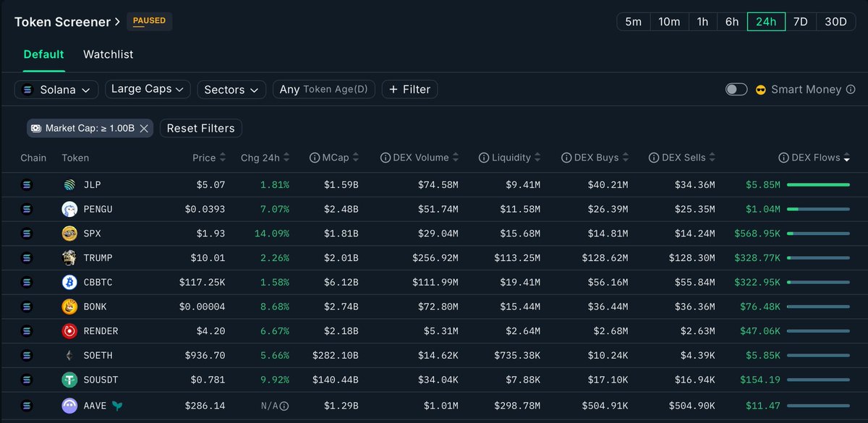The width and height of the screenshot is (868, 423).
Task: Open the Token Screener title menu
Action: 67,22
